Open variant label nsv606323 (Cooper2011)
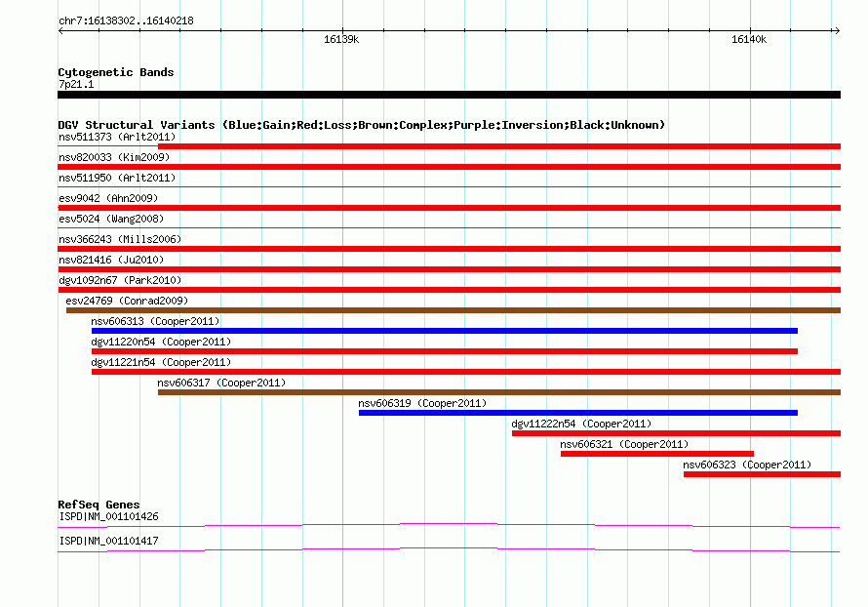 point(747,465)
